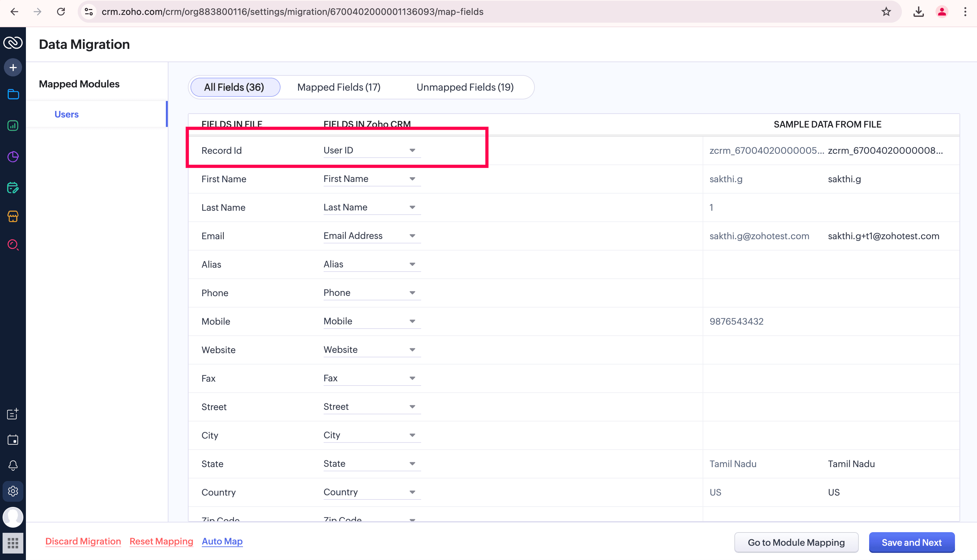
Task: Open the bar chart reports icon
Action: pos(13,126)
